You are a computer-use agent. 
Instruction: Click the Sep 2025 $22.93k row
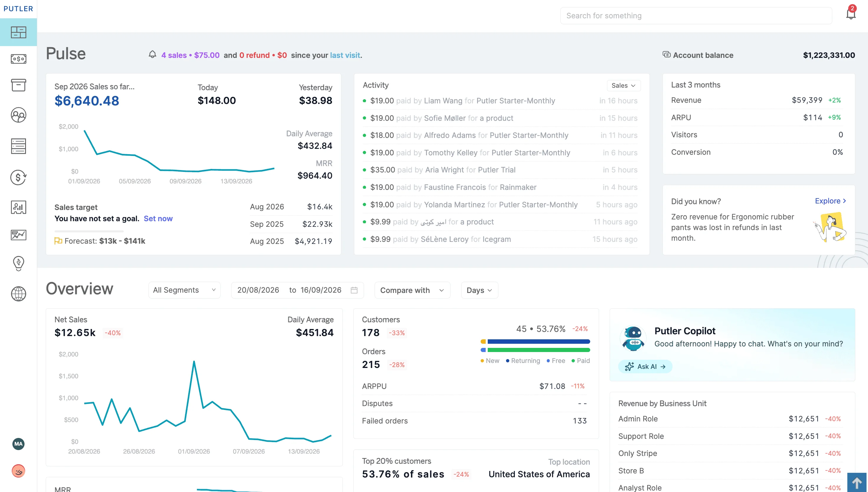(x=291, y=224)
